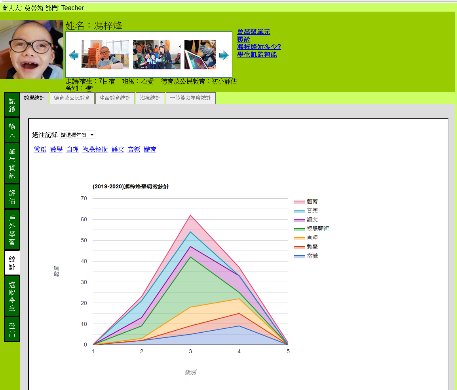Switch to the second horizontal tab above chart
The width and height of the screenshot is (457, 390).
coord(72,98)
